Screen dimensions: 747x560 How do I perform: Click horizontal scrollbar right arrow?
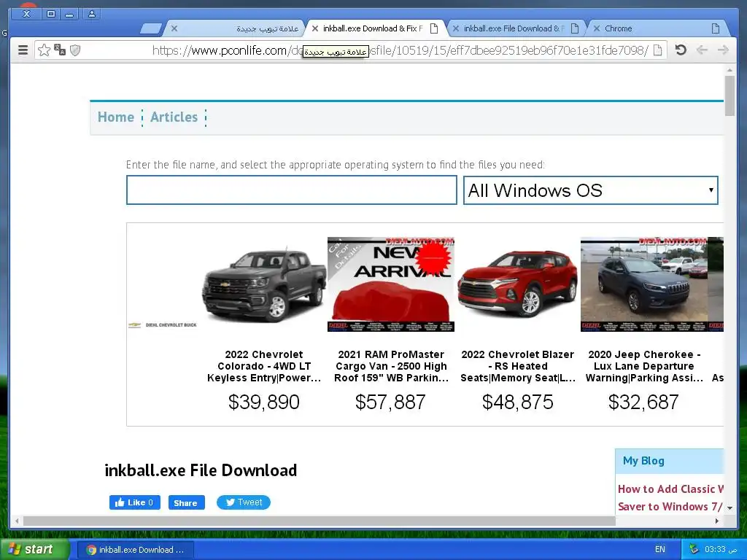click(x=717, y=521)
